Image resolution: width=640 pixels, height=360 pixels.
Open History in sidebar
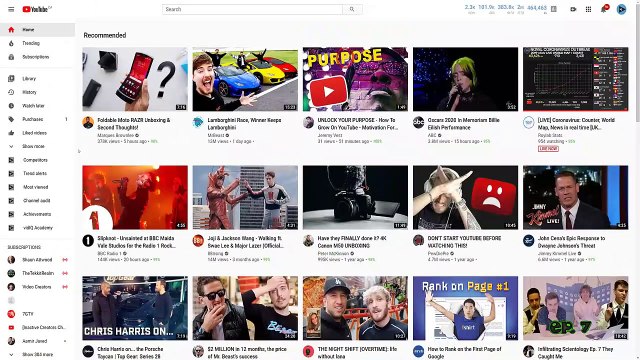coord(37,92)
